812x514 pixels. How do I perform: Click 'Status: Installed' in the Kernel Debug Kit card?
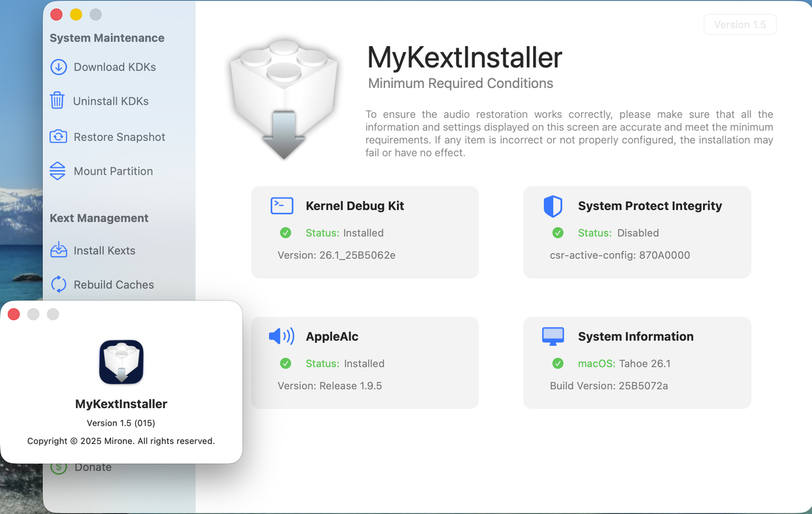pyautogui.click(x=344, y=233)
